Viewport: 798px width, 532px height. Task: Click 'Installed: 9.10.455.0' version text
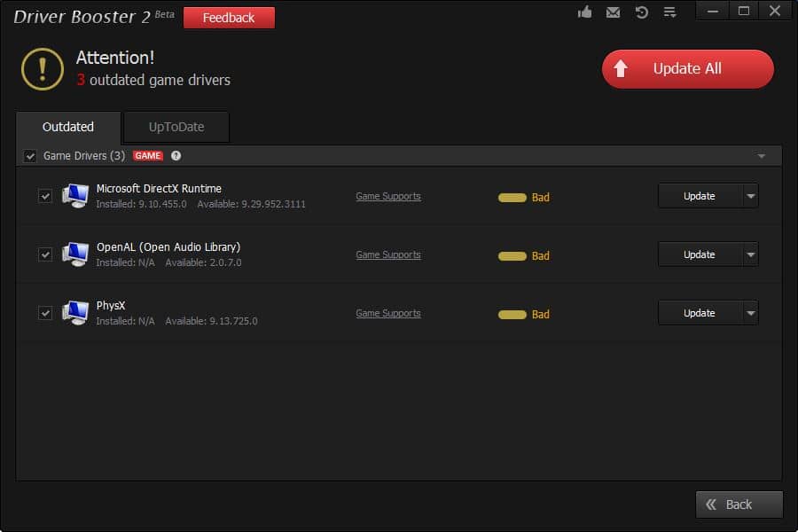142,204
